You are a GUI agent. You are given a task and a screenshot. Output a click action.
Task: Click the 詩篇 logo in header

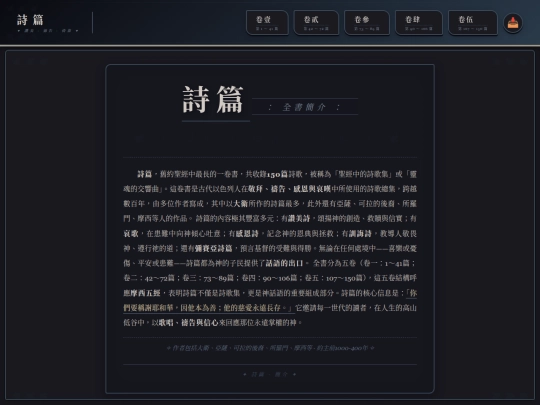point(30,20)
